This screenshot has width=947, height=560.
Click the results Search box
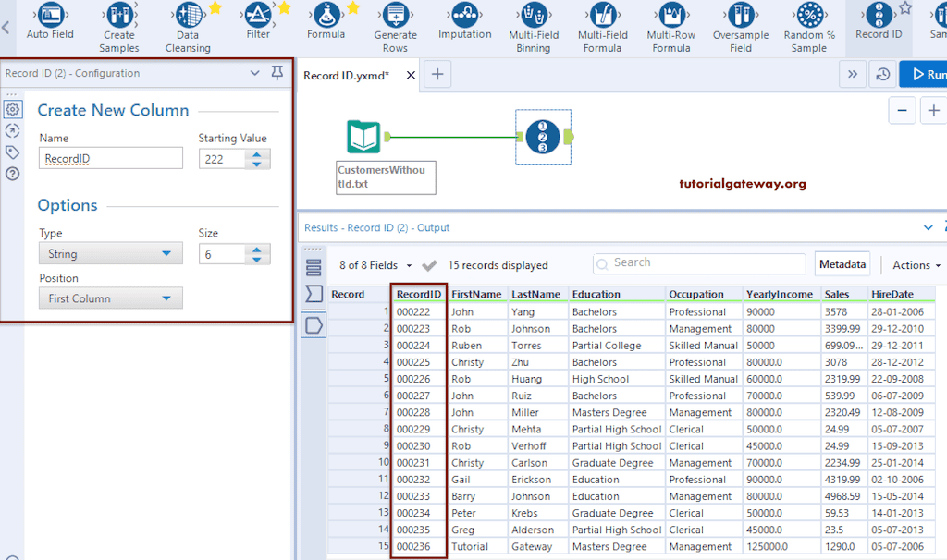coord(699,263)
